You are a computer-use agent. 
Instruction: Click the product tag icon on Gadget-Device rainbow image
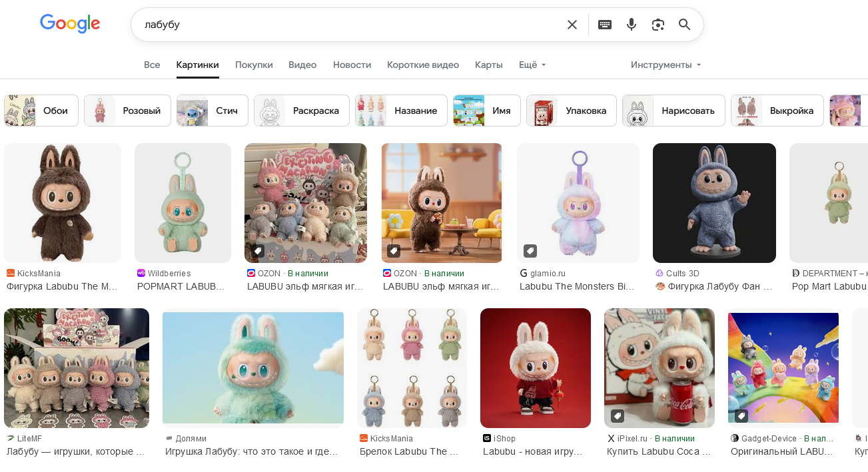(x=741, y=416)
